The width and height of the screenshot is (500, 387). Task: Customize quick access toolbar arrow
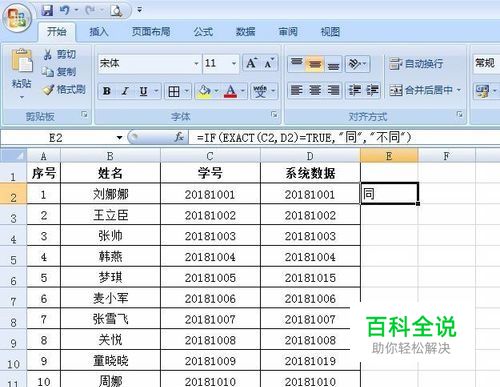[x=139, y=10]
